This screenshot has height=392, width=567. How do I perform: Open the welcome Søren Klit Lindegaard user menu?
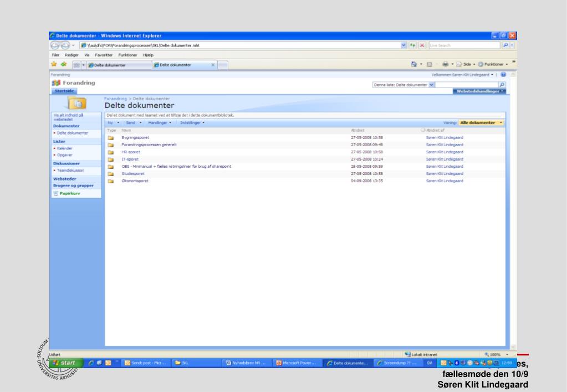pyautogui.click(x=462, y=75)
